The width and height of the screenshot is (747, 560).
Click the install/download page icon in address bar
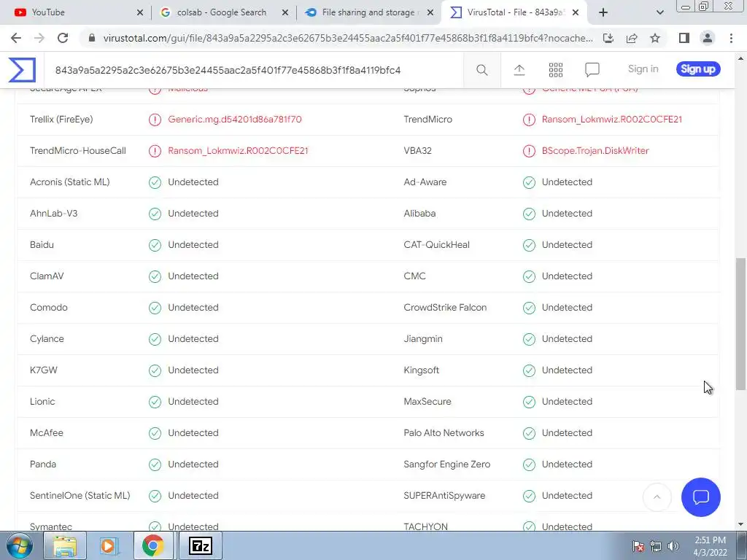608,38
